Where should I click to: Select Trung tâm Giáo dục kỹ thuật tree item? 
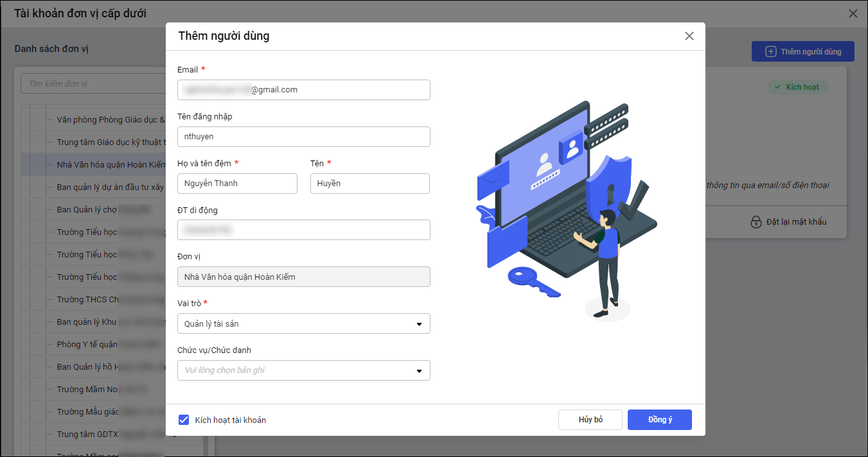coord(111,142)
